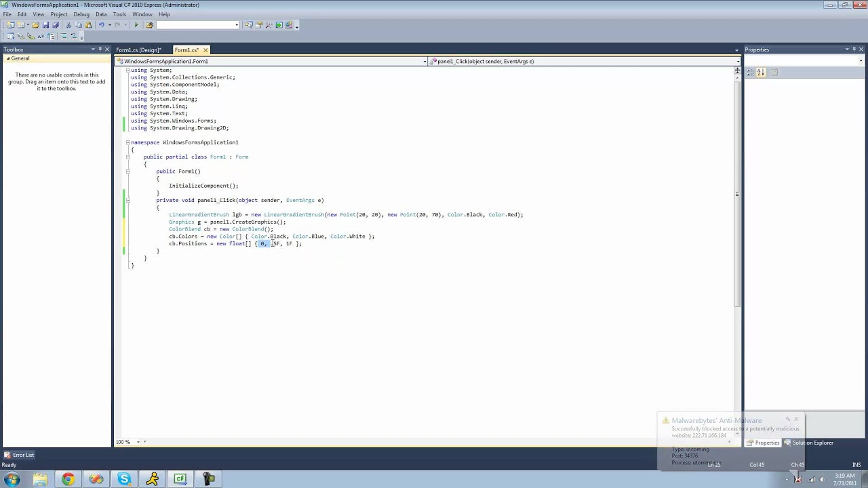The image size is (868, 488).
Task: Click the Cut scissors icon
Action: click(x=68, y=25)
